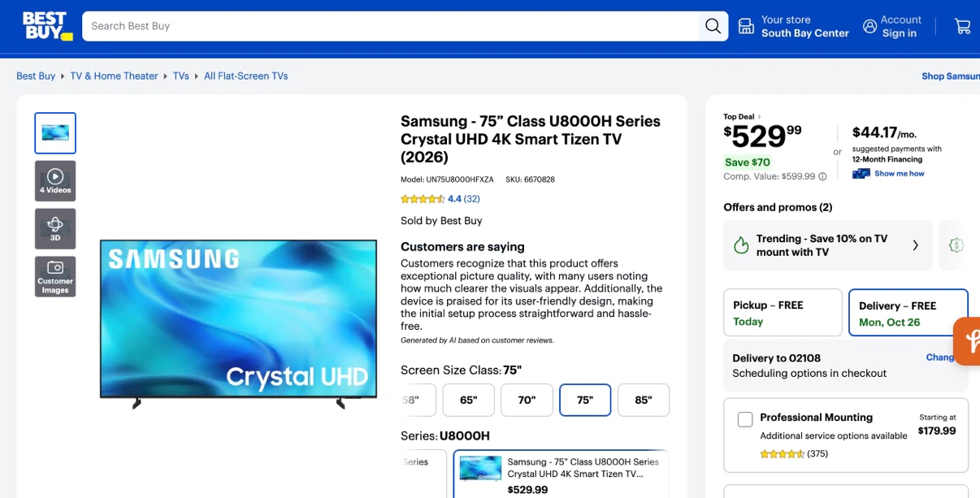Screen dimensions: 980x498
Task: Click the Samsung TV product title
Action: [x=531, y=139]
